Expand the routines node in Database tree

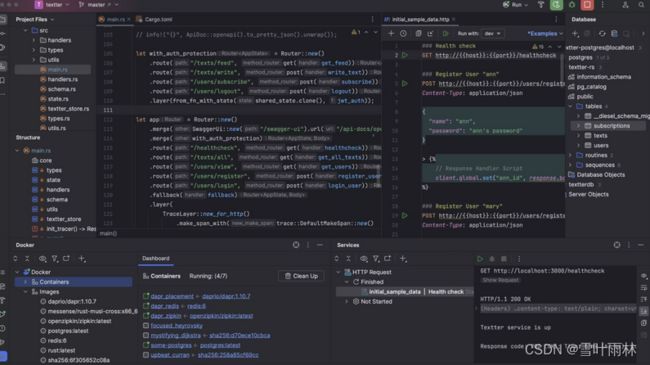tap(571, 155)
